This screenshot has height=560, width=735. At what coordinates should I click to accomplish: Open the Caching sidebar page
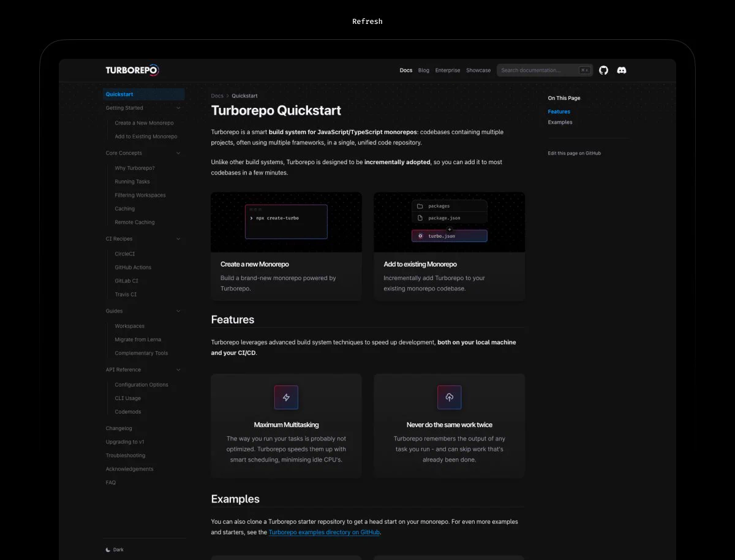click(124, 209)
